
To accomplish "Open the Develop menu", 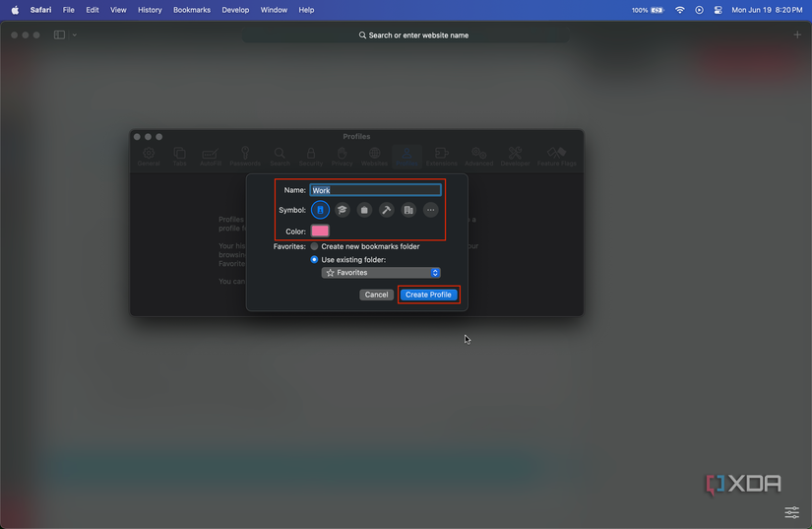I will click(x=235, y=10).
